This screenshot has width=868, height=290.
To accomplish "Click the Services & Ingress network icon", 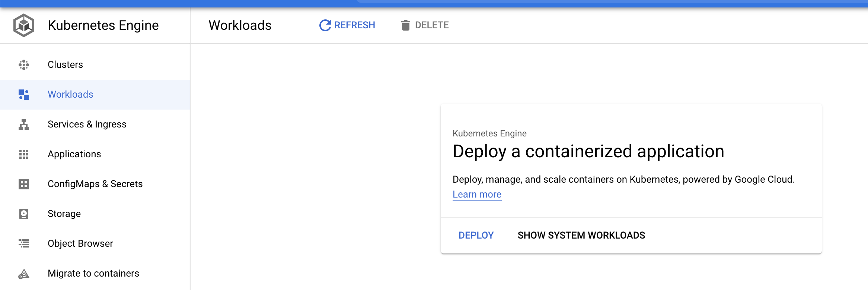I will click(24, 124).
